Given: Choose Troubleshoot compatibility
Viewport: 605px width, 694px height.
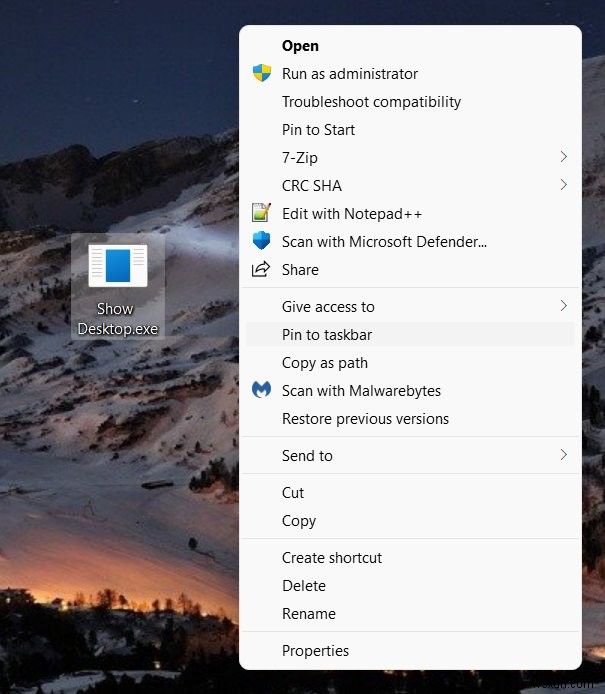Looking at the screenshot, I should (x=410, y=102).
